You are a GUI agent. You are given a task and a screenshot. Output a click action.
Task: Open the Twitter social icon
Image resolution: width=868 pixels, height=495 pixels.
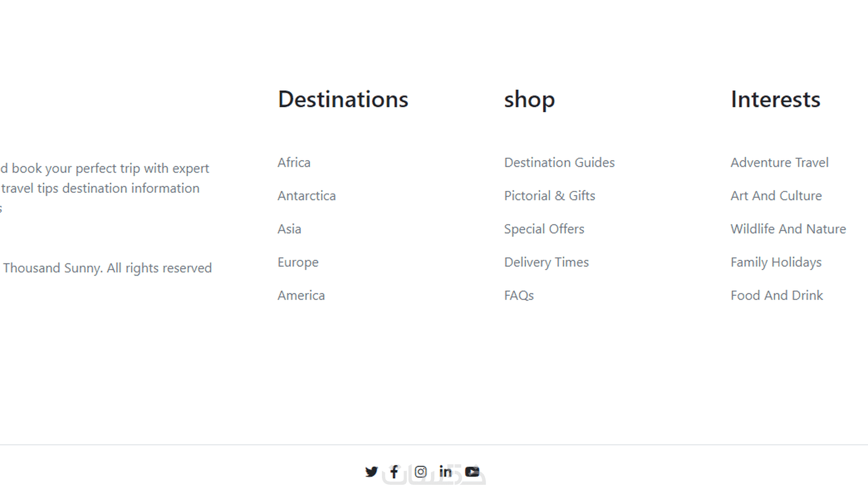tap(371, 472)
